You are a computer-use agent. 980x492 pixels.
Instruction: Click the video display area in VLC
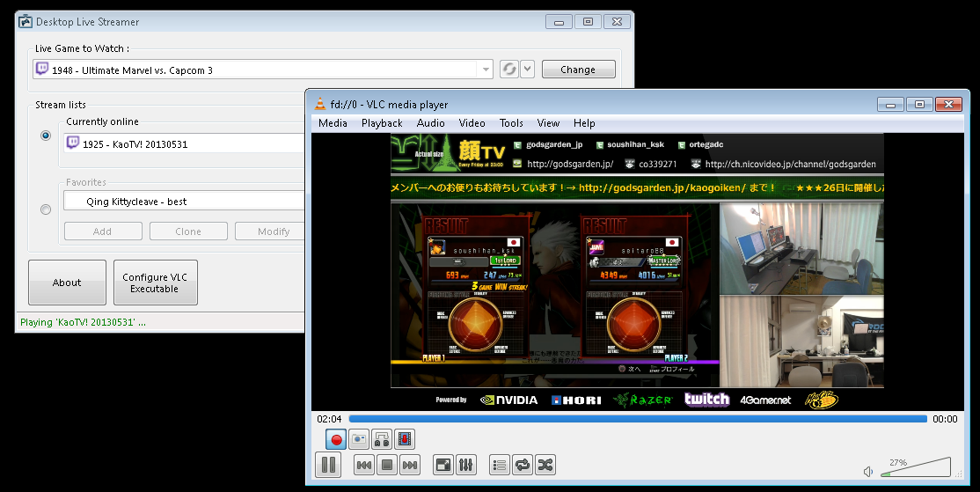637,271
